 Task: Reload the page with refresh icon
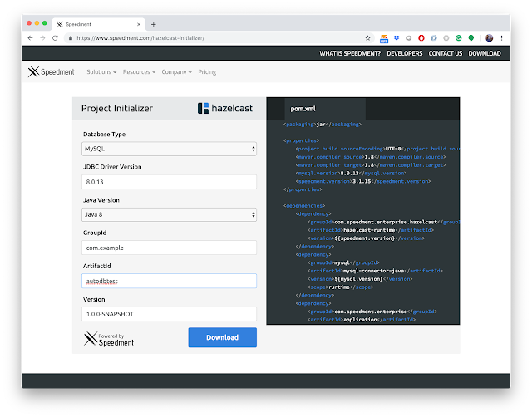click(x=55, y=38)
